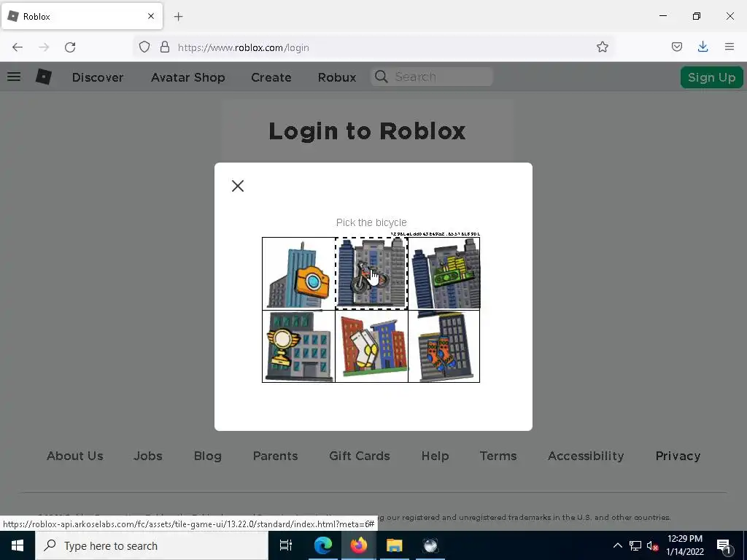Open File Explorer from taskbar
Viewport: 747px width, 560px height.
[395, 545]
